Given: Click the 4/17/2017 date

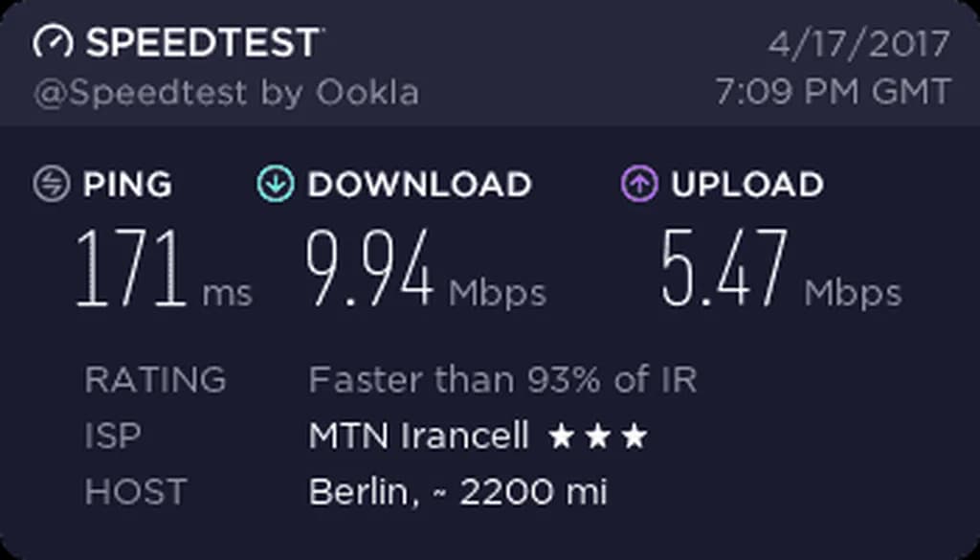Looking at the screenshot, I should click(x=859, y=44).
